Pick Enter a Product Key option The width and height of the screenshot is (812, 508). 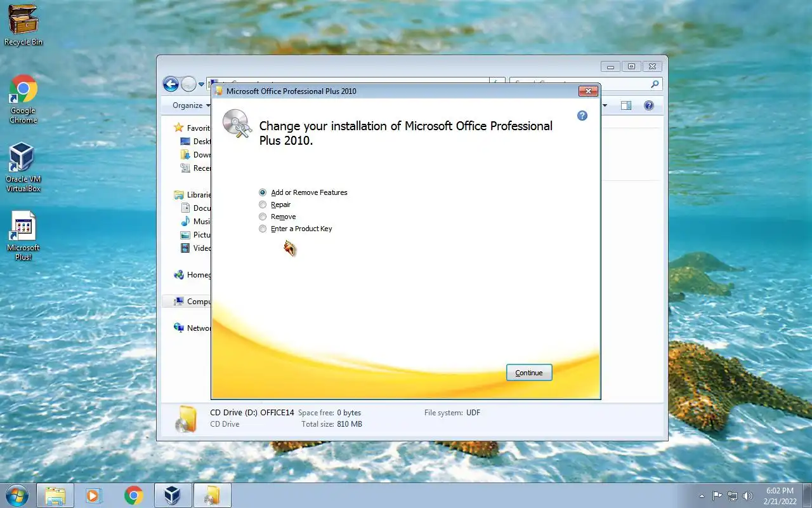coord(296,229)
